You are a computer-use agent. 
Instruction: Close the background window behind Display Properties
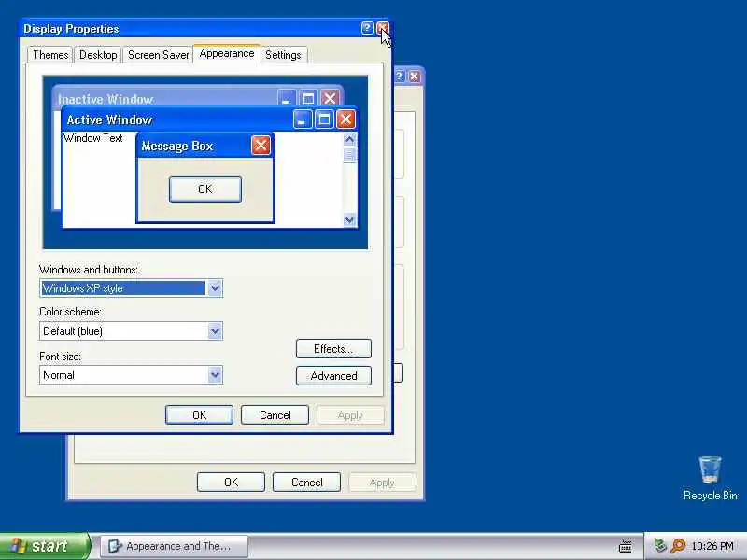click(415, 77)
